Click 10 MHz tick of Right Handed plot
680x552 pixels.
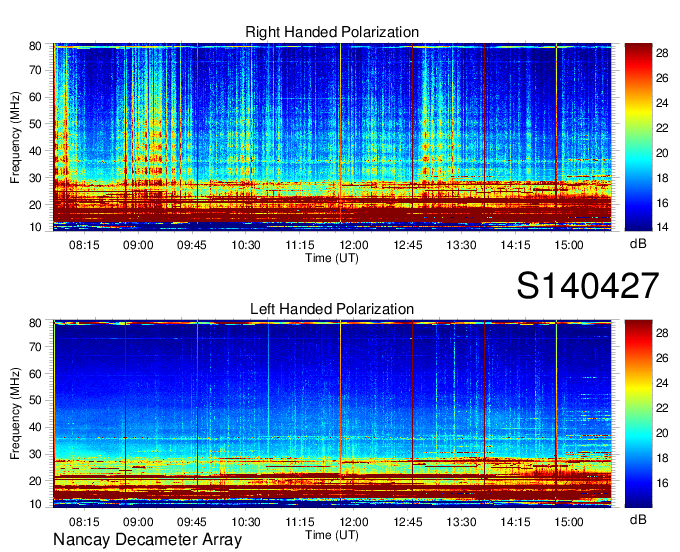(x=35, y=227)
